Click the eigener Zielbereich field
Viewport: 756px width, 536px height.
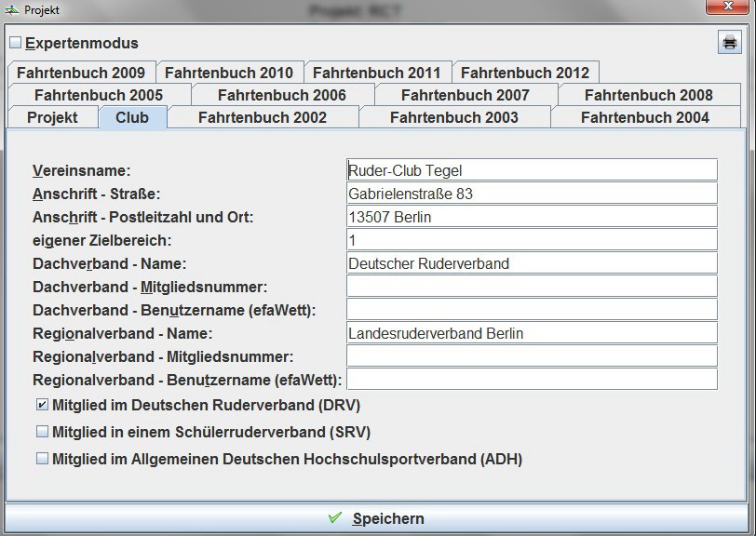tap(531, 239)
